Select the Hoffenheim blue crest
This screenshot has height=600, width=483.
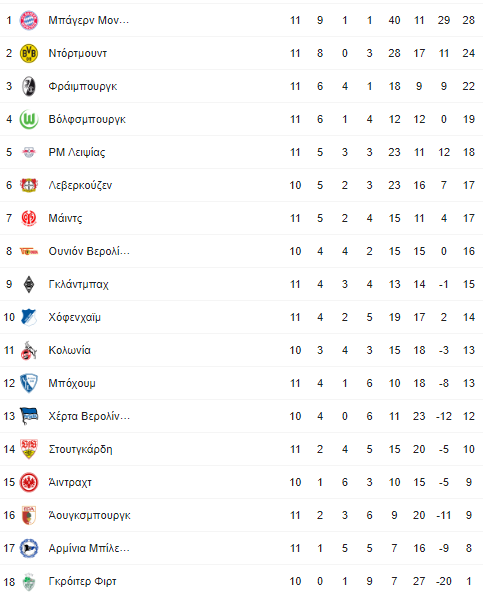[29, 317]
